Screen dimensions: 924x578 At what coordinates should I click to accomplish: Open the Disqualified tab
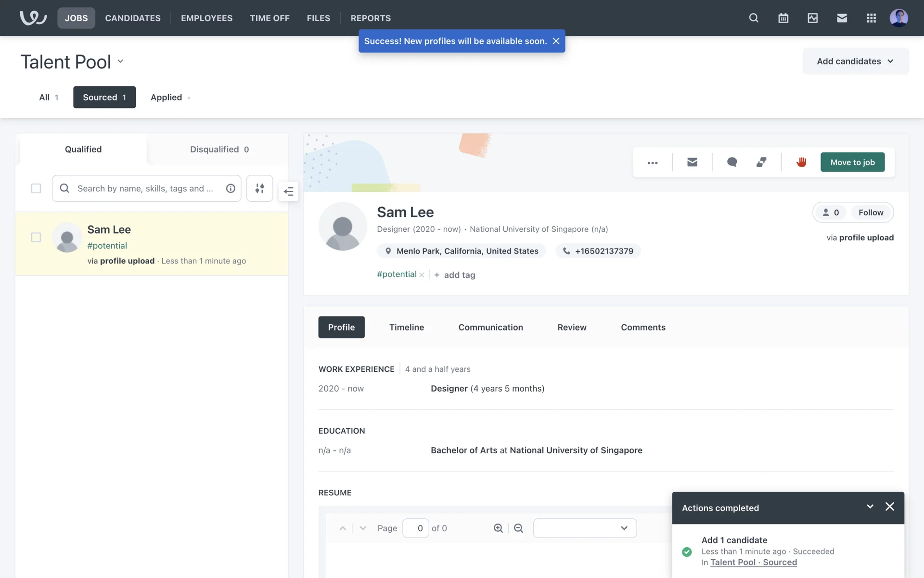coord(219,149)
